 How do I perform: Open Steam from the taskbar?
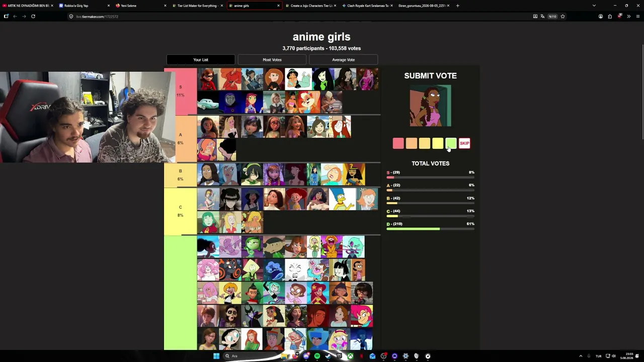(x=328, y=356)
